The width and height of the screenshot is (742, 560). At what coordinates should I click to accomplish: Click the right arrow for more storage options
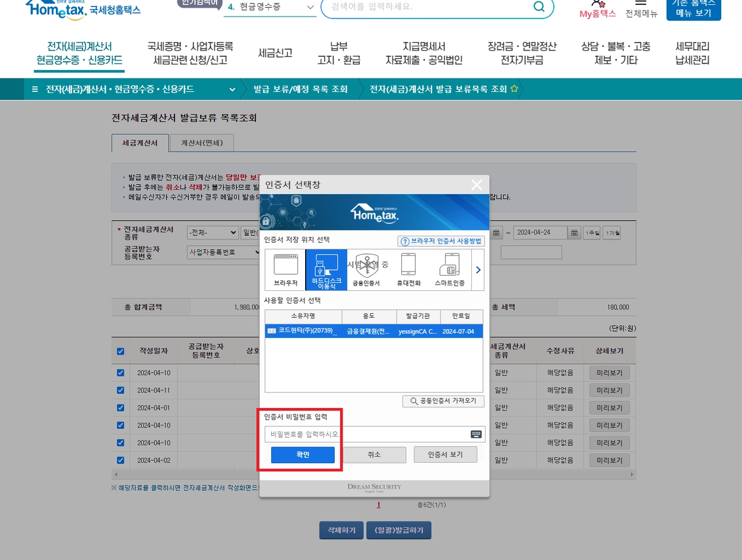(x=478, y=270)
